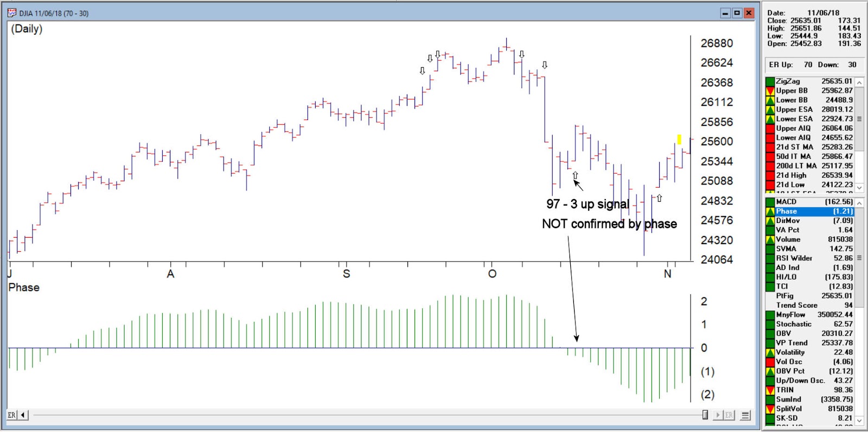Click the green up-arrow icon beside Lower BB
Viewport: 868px width, 432px height.
pyautogui.click(x=770, y=100)
